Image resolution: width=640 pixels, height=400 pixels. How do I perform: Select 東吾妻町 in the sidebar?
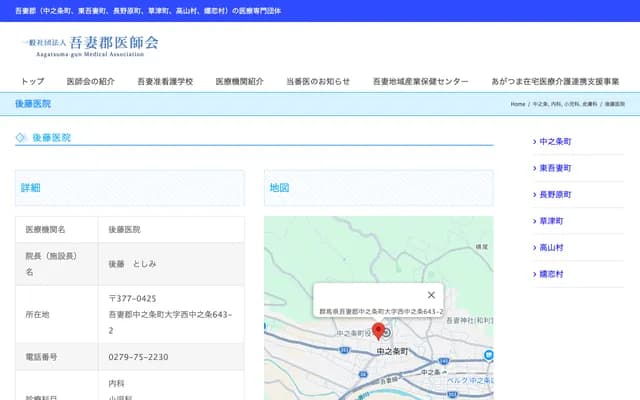point(555,168)
